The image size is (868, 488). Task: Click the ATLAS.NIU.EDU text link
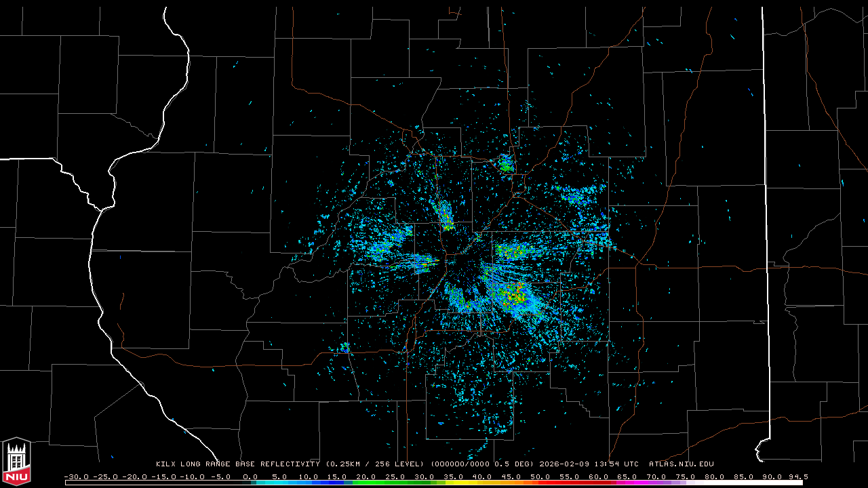click(681, 464)
